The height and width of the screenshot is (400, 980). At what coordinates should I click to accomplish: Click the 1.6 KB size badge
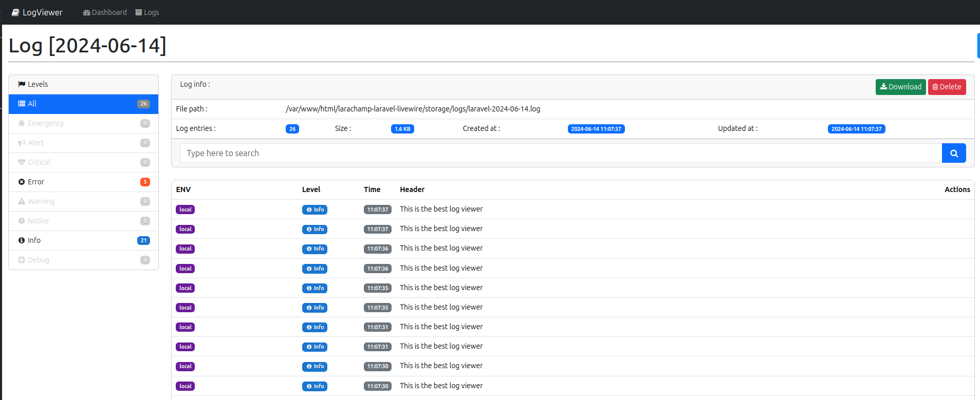pos(402,129)
